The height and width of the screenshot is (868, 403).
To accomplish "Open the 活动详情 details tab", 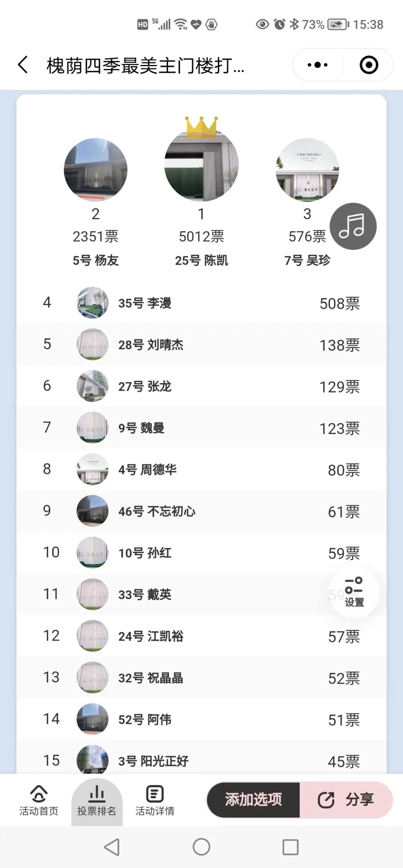I will [154, 800].
